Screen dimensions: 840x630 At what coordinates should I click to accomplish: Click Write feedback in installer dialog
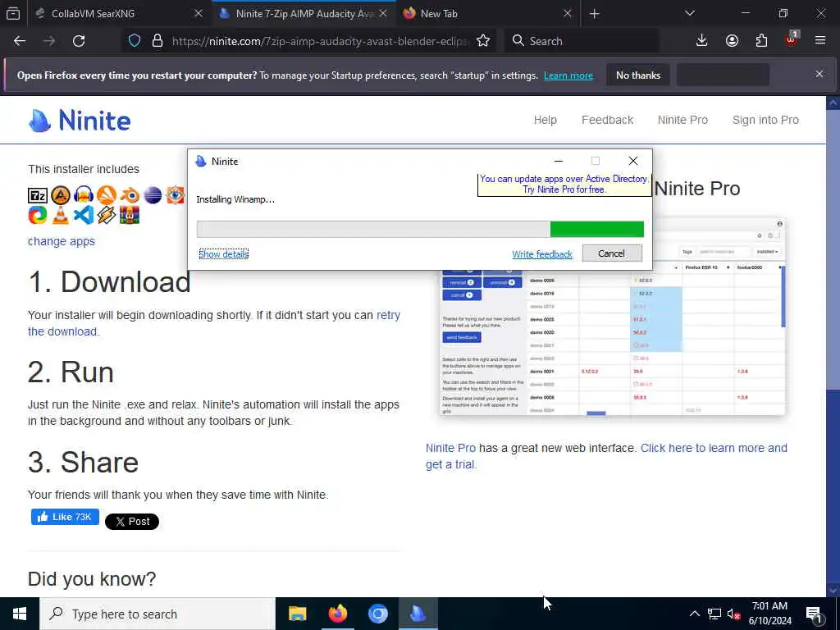[x=542, y=254]
